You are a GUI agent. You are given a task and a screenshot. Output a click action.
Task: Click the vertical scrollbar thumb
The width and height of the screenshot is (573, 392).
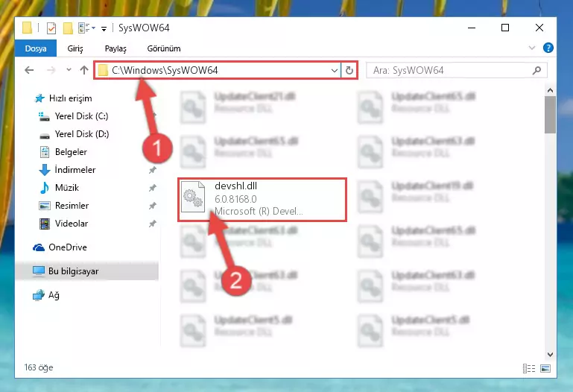550,115
